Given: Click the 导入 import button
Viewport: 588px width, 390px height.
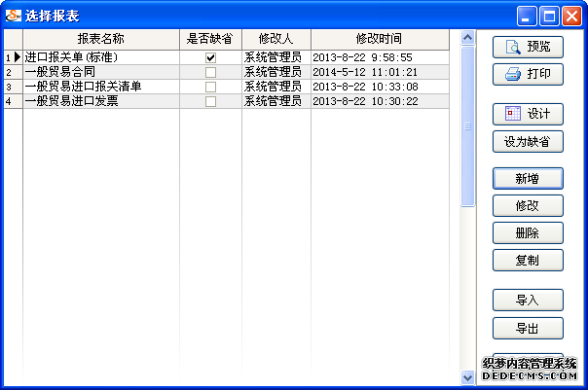Looking at the screenshot, I should coord(528,300).
